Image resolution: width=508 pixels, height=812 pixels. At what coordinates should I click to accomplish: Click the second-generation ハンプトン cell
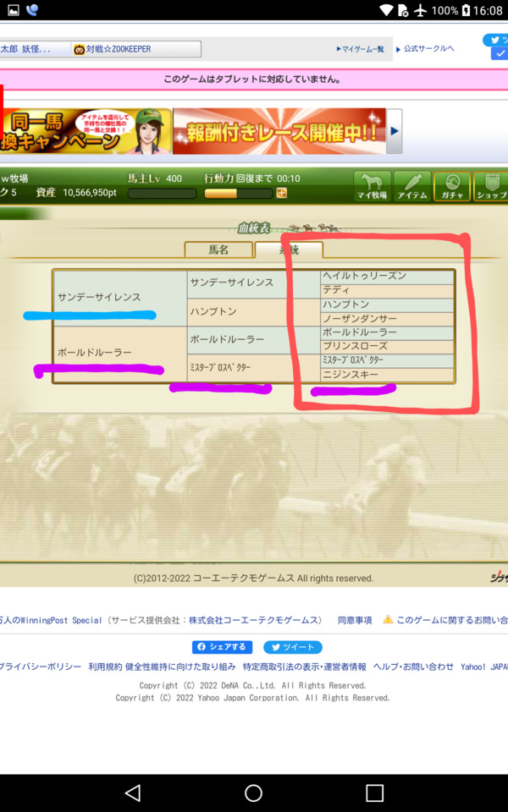click(x=253, y=312)
